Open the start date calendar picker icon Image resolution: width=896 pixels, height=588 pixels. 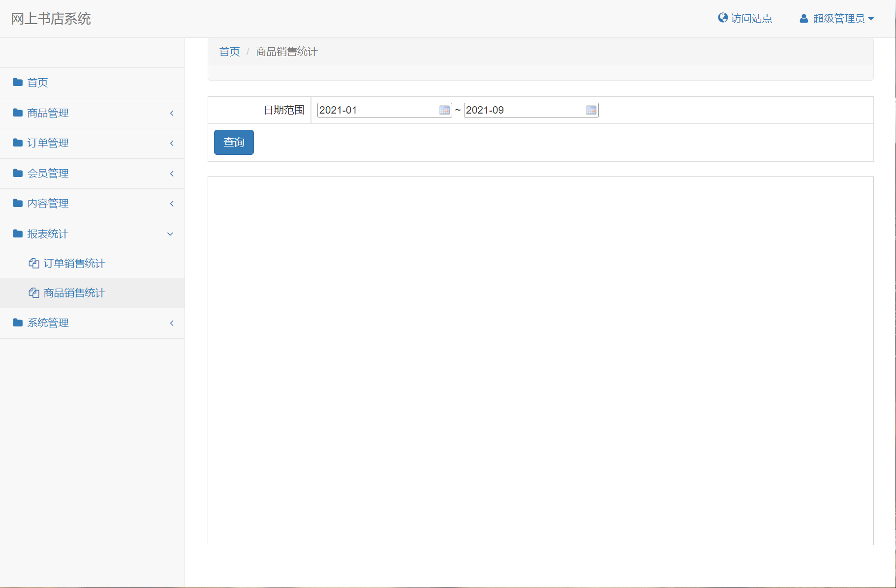tap(444, 110)
